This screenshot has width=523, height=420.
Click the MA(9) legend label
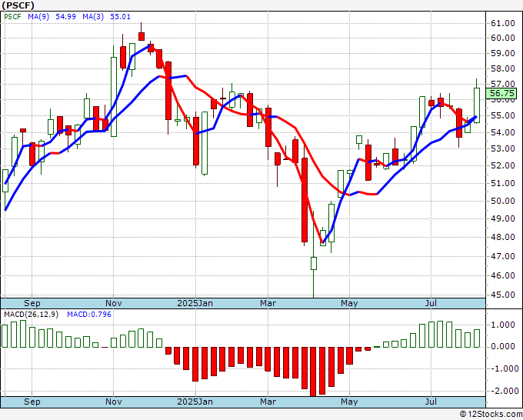pos(38,17)
